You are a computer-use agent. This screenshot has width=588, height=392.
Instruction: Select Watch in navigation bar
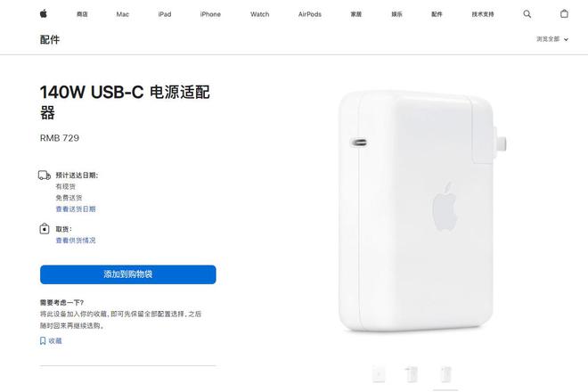(x=260, y=14)
